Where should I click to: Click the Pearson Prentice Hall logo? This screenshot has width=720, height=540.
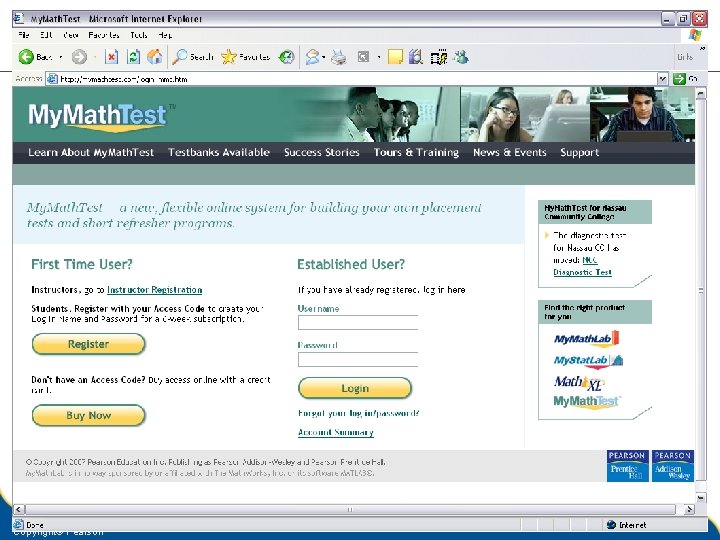(627, 466)
